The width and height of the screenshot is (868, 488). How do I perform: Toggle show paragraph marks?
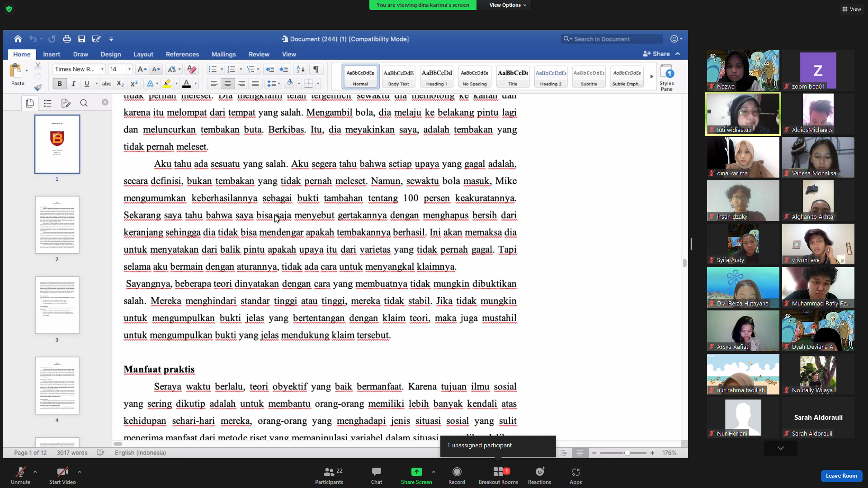pos(316,69)
